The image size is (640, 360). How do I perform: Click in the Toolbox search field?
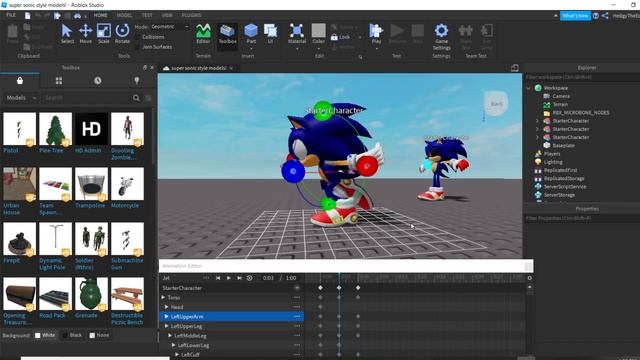(x=87, y=98)
